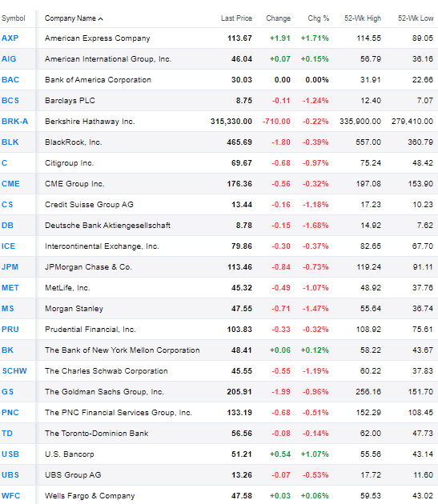Select Morgan Stanley company name
The height and width of the screenshot is (504, 438).
(74, 309)
